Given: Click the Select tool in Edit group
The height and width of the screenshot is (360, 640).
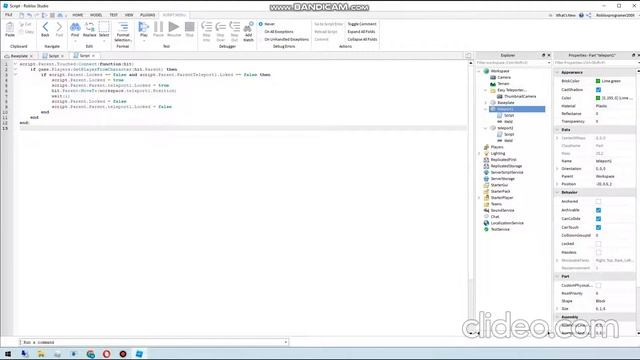Looking at the screenshot, I should click(104, 29).
